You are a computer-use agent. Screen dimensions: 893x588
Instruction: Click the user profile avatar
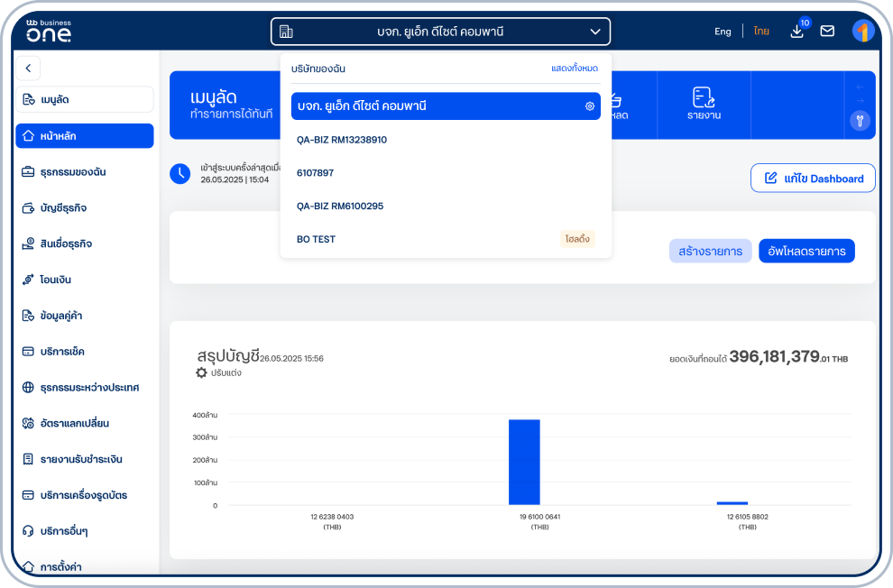862,32
